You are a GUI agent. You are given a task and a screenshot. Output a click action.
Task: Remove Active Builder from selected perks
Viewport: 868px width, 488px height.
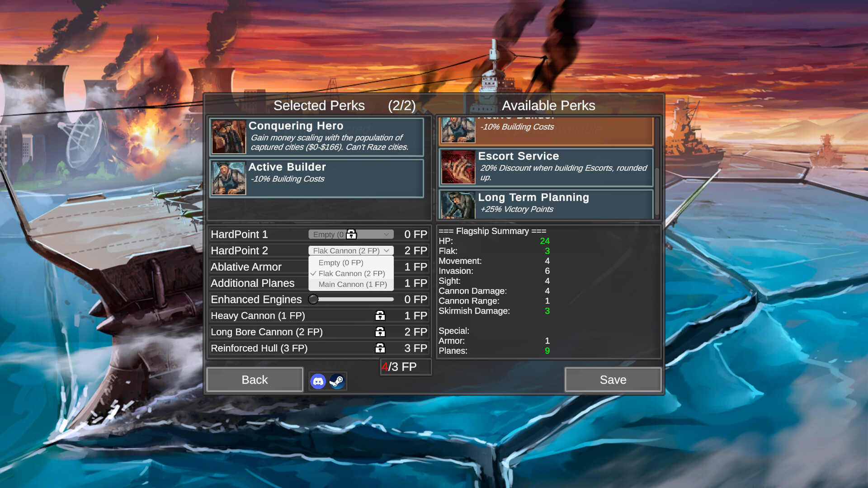tap(316, 178)
